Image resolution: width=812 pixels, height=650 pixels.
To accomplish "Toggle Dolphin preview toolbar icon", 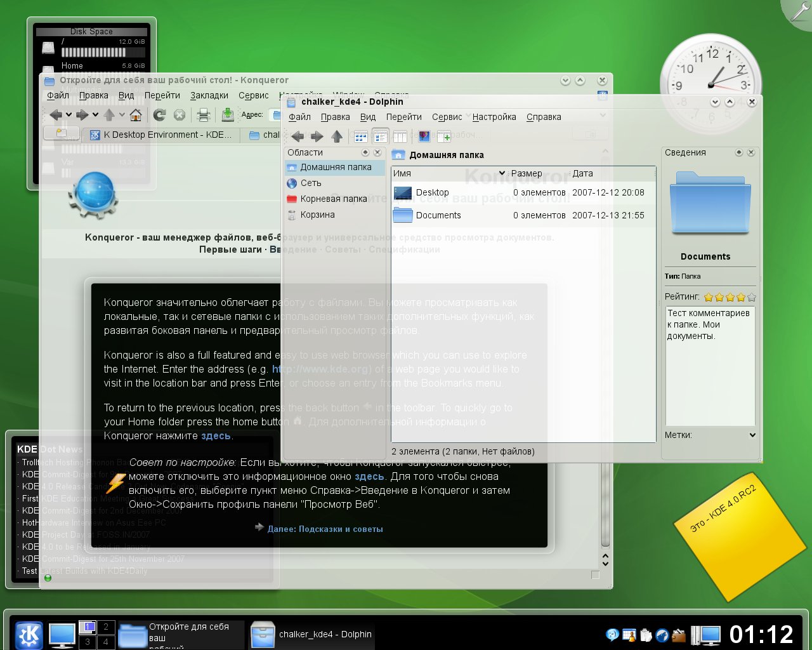I will click(x=424, y=136).
